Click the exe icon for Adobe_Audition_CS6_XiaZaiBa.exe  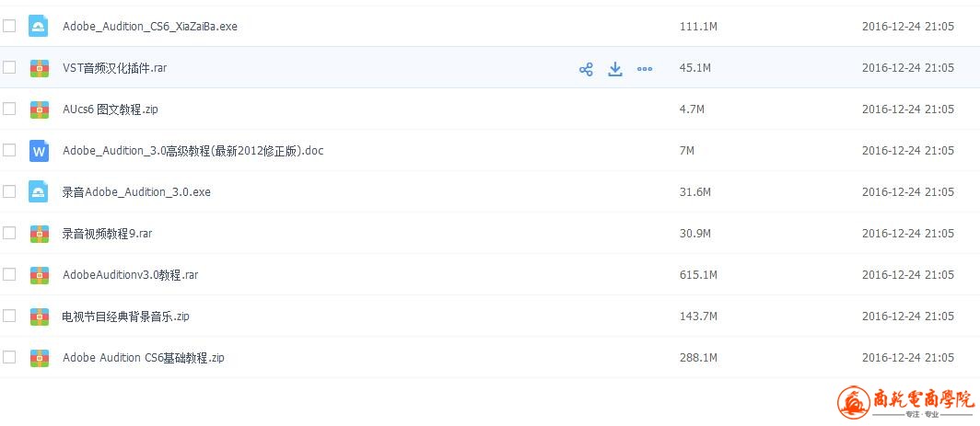[x=38, y=26]
